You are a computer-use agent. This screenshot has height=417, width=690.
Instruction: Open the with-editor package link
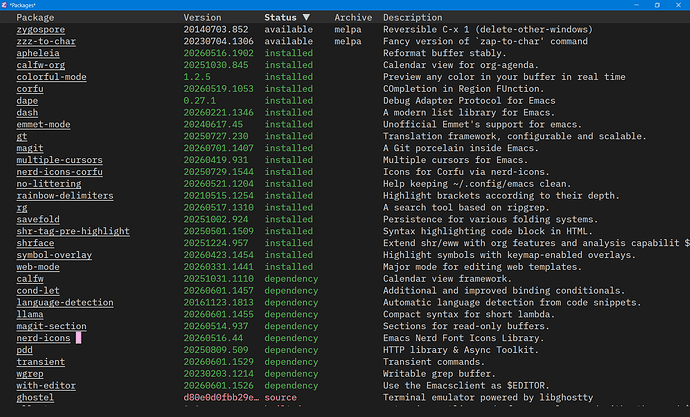[x=46, y=386]
